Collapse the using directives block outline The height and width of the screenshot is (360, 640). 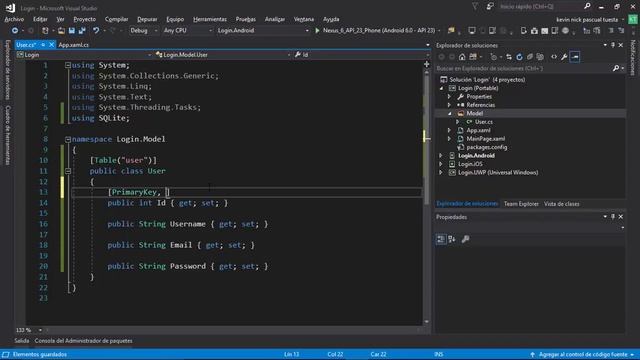(x=68, y=65)
